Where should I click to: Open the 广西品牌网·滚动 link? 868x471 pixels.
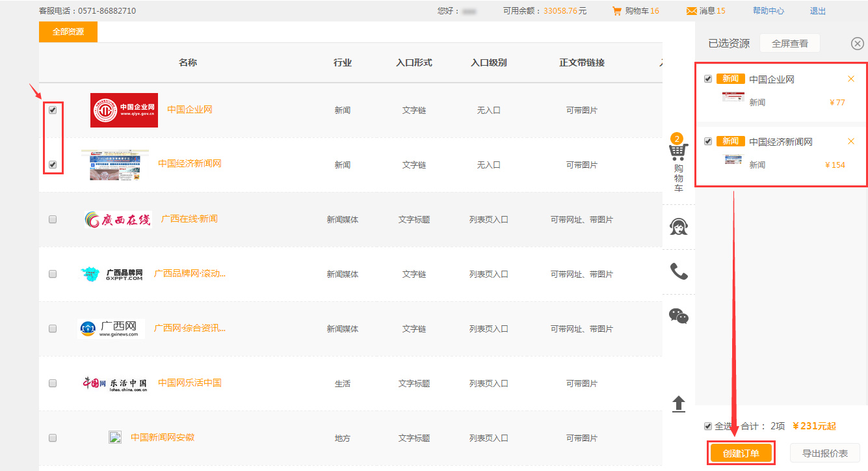(190, 273)
